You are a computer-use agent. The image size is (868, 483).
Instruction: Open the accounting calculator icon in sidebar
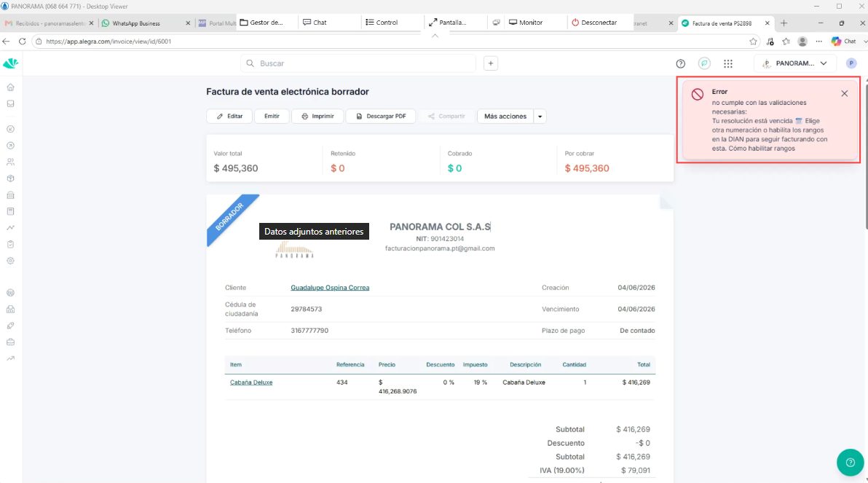[10, 211]
